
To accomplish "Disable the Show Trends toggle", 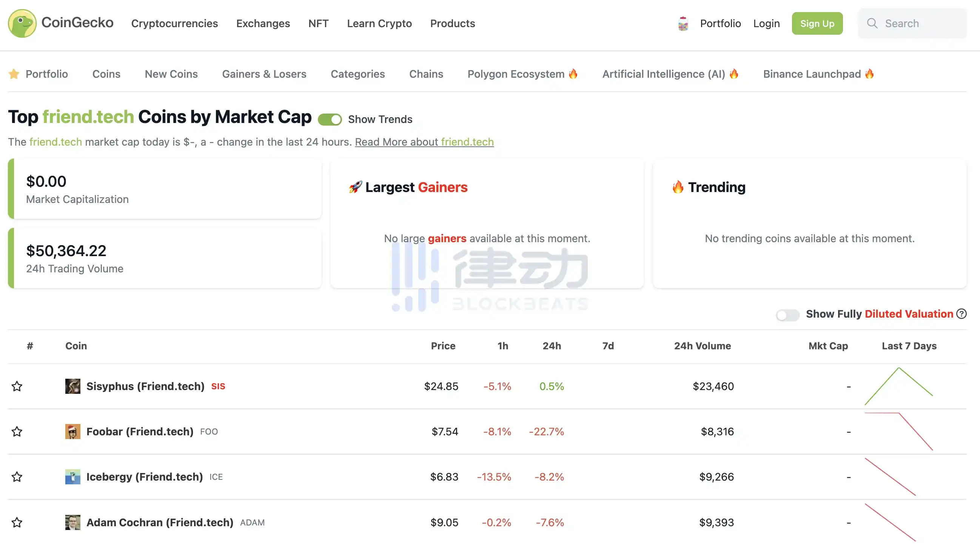I will (x=330, y=119).
